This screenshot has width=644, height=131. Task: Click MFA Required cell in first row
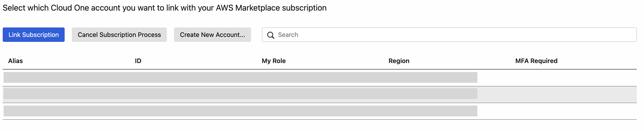tap(550, 77)
